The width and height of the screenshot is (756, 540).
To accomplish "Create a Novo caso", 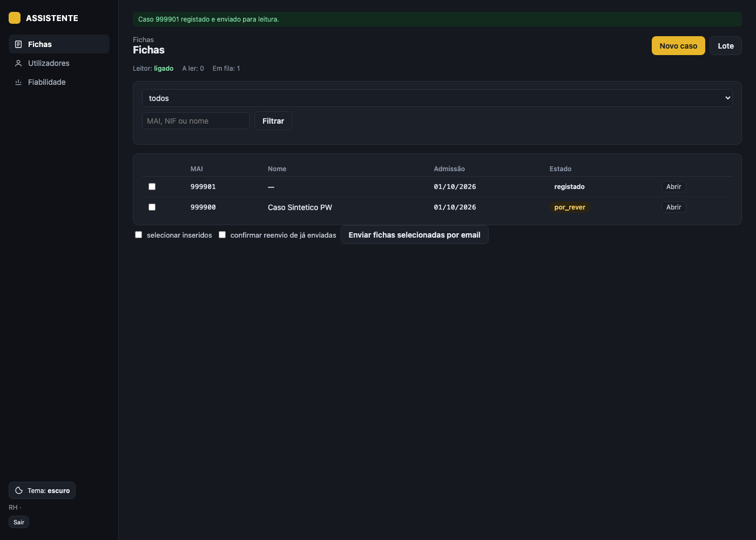I will click(678, 46).
